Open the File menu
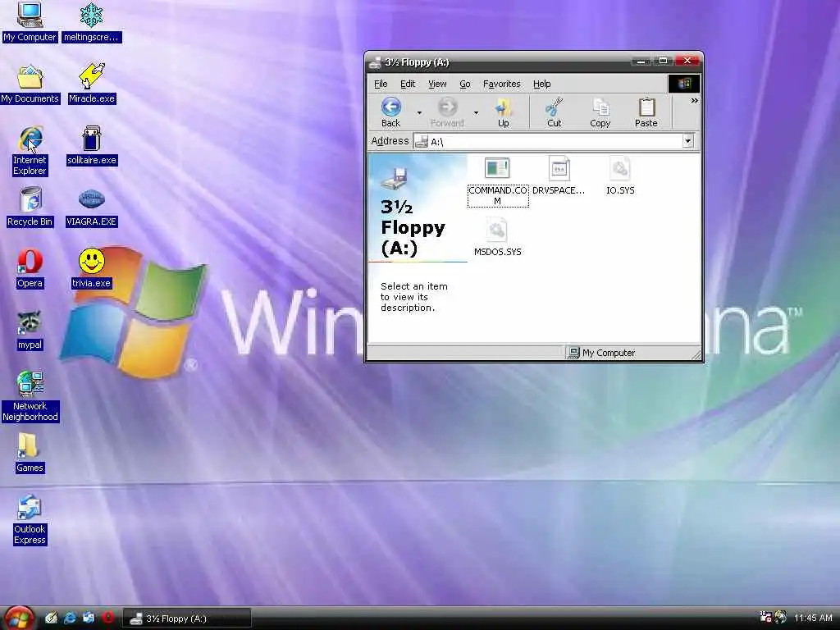The height and width of the screenshot is (630, 840). [381, 84]
